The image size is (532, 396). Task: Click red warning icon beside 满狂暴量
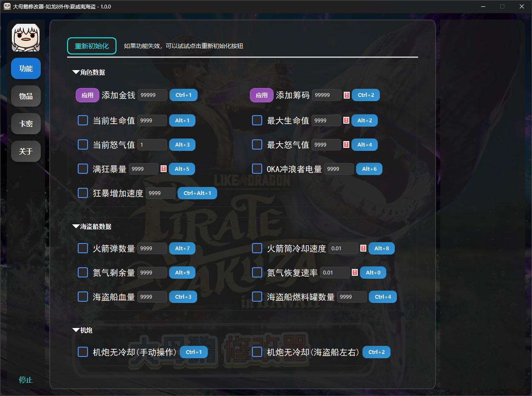click(164, 169)
